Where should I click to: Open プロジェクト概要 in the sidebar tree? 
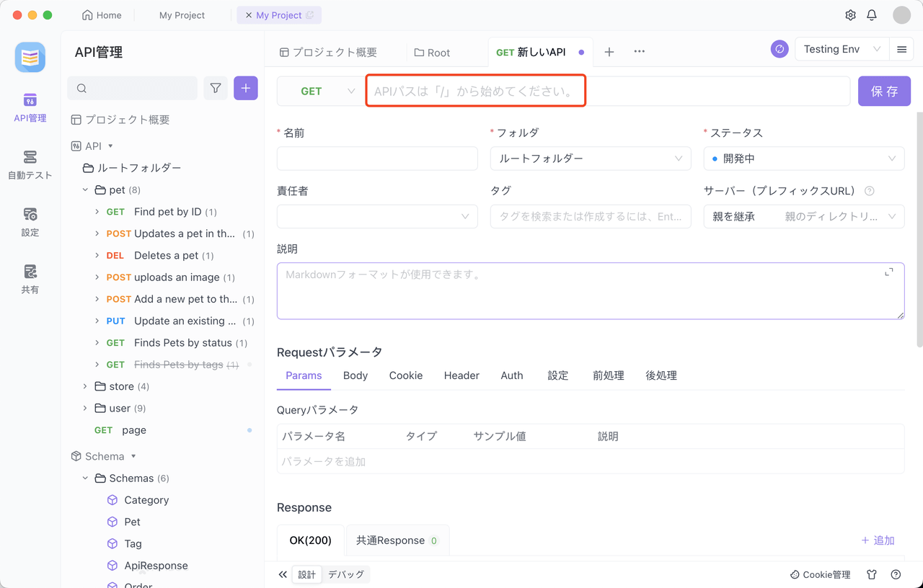point(120,120)
